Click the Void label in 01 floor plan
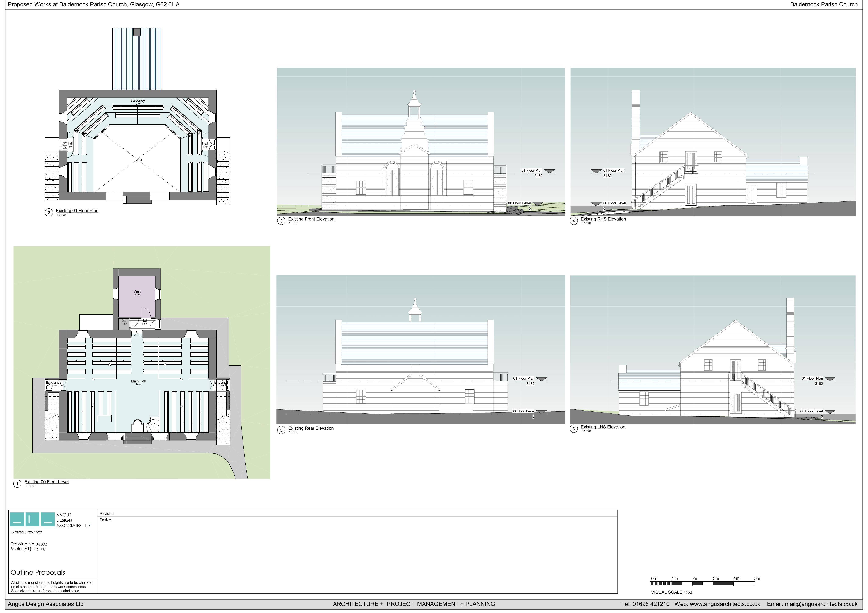This screenshot has width=868, height=613. (x=139, y=161)
